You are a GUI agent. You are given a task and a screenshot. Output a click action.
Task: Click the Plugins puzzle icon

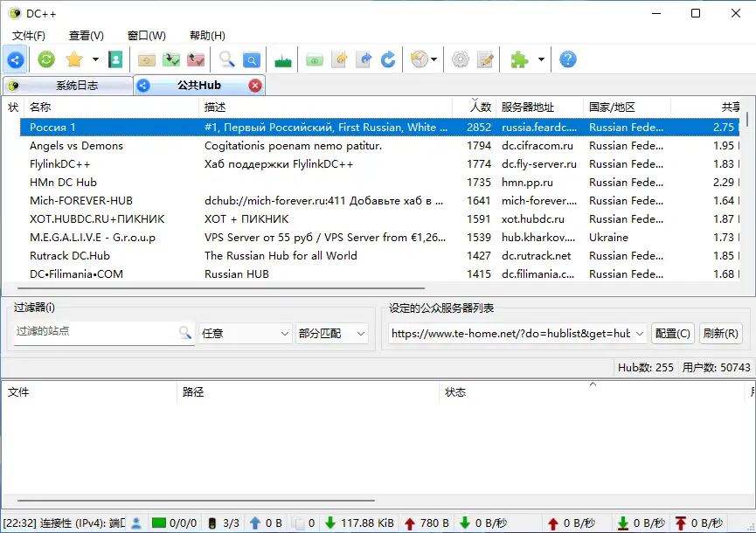click(x=521, y=59)
